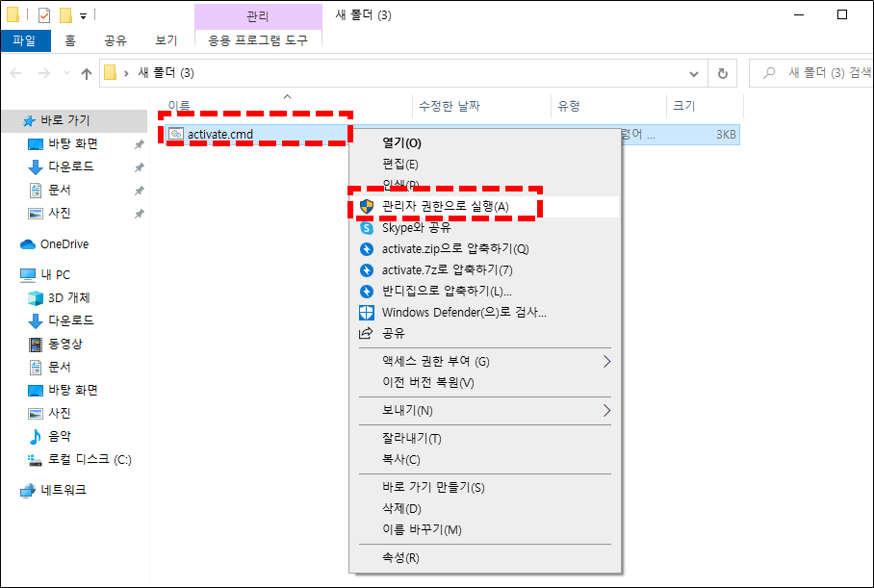This screenshot has height=588, width=874.
Task: Select 이전 버전 복원(V)
Action: (484, 382)
